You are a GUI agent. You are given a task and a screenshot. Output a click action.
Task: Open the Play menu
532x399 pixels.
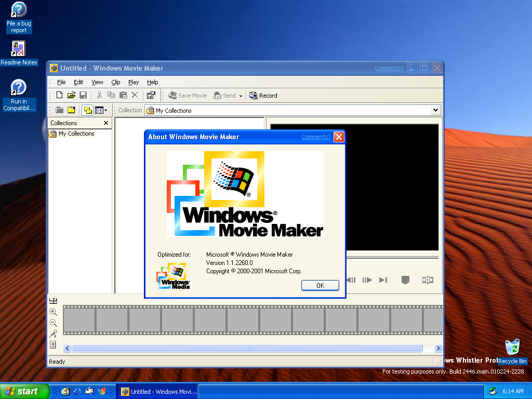point(134,82)
